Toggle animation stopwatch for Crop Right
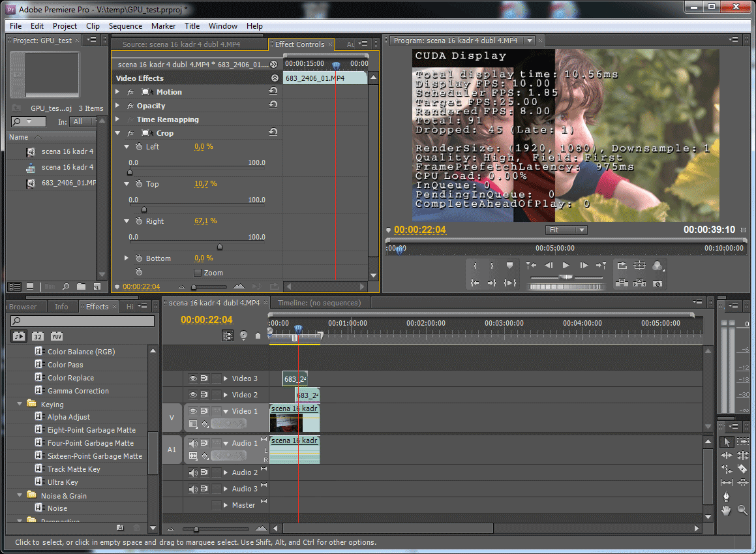 [139, 221]
